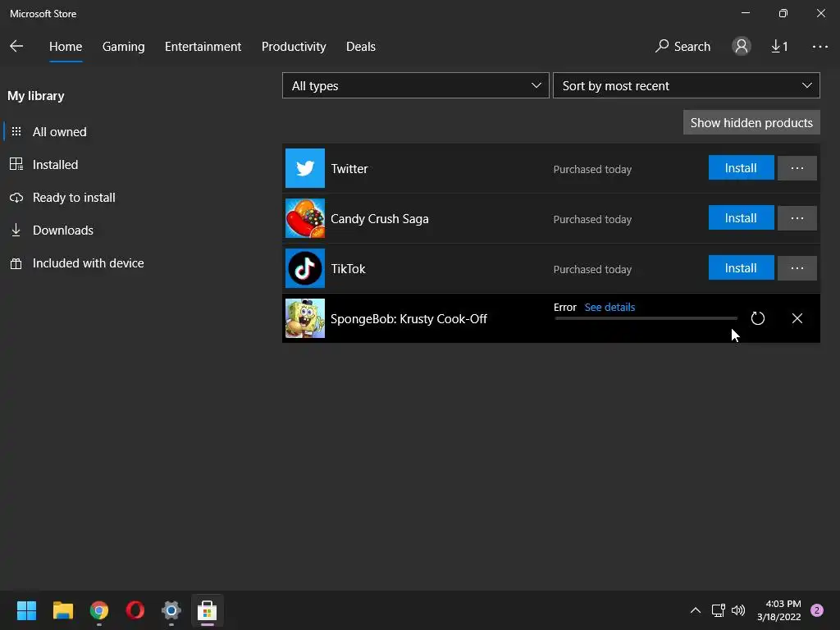Viewport: 840px width, 630px height.
Task: Open more options for Candy Crush Saga
Action: [x=797, y=218]
